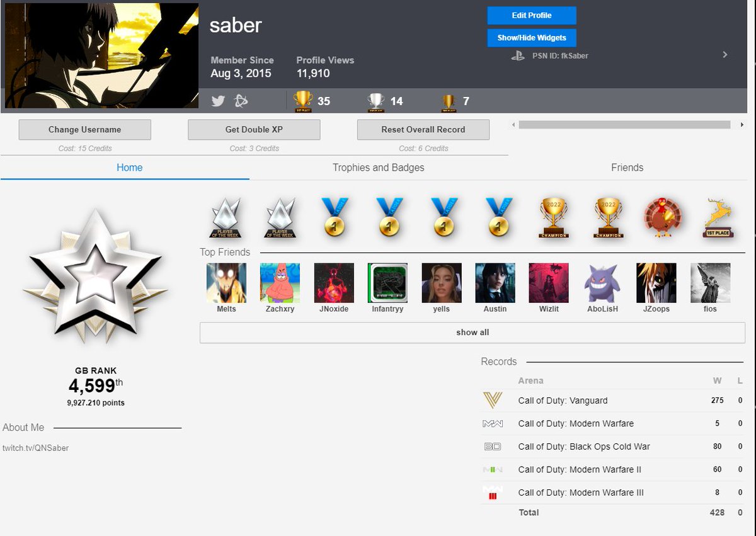Open Call of Duty: Black Ops Cold War link
The image size is (756, 536).
(x=584, y=447)
